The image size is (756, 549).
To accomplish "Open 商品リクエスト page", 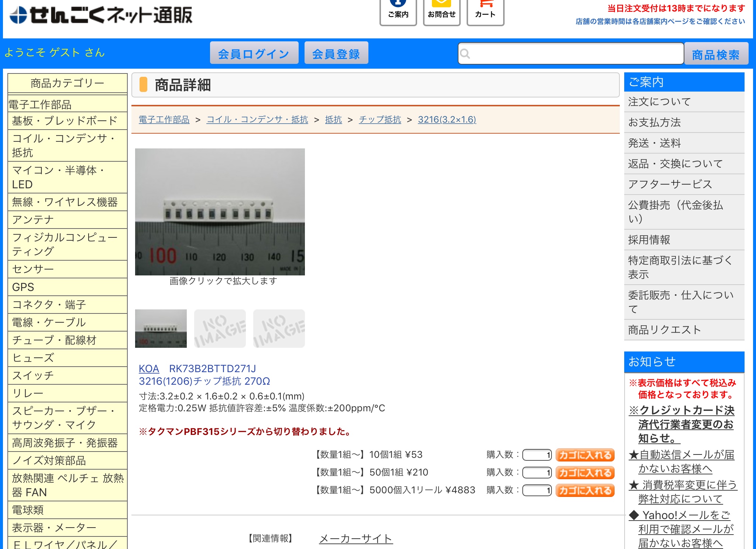I will [684, 330].
